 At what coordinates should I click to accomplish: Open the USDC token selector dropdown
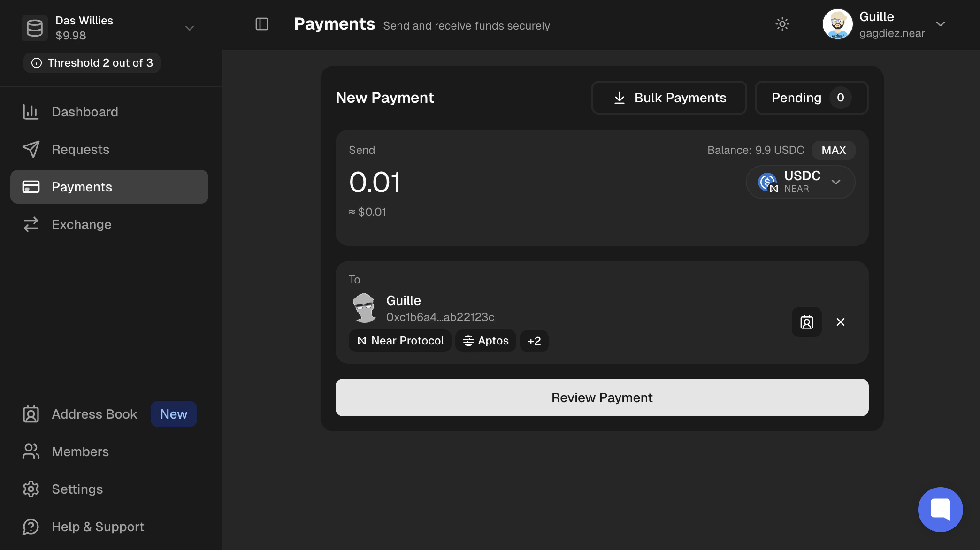(800, 182)
